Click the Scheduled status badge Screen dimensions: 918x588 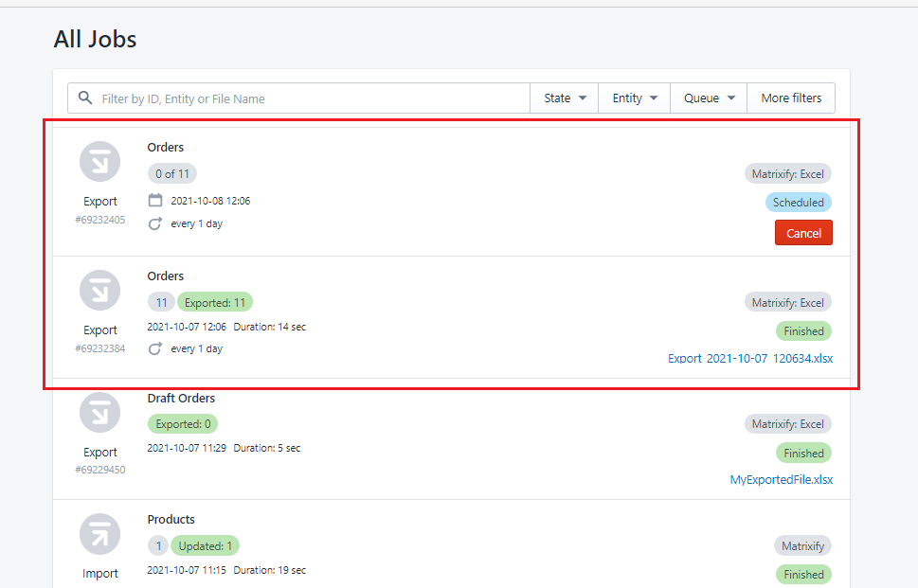coord(798,203)
